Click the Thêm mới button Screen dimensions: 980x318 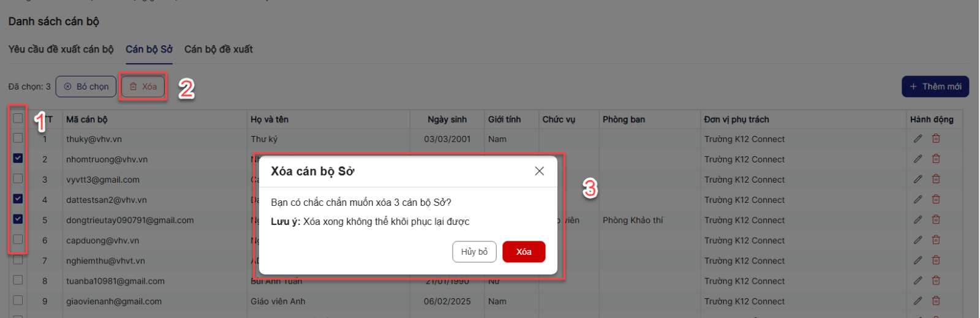point(935,86)
